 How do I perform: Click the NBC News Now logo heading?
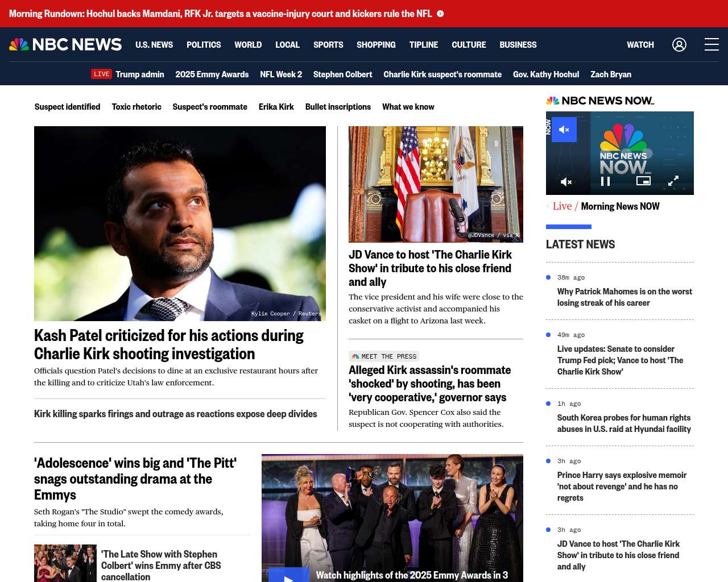tap(600, 101)
